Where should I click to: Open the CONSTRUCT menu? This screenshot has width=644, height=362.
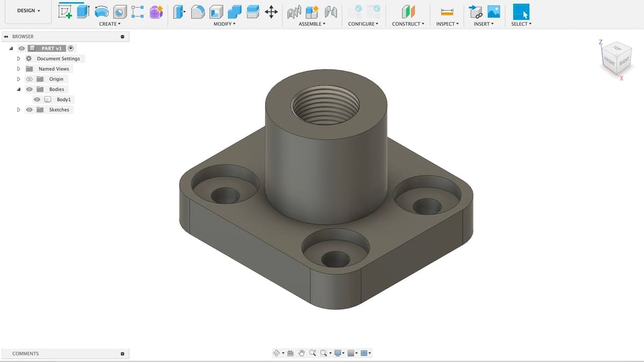(408, 24)
